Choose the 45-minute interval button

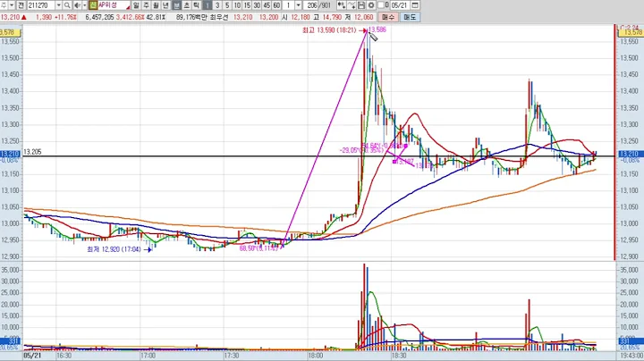267,5
